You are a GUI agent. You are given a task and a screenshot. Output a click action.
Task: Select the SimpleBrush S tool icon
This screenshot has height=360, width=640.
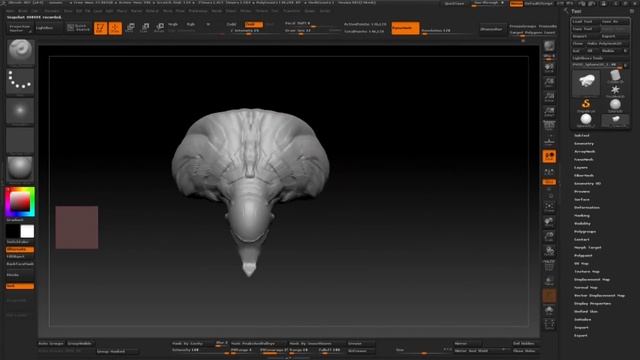pyautogui.click(x=586, y=105)
